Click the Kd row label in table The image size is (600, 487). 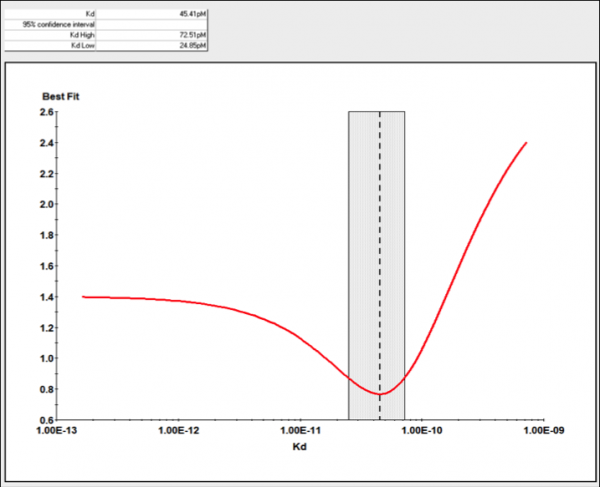(x=50, y=14)
